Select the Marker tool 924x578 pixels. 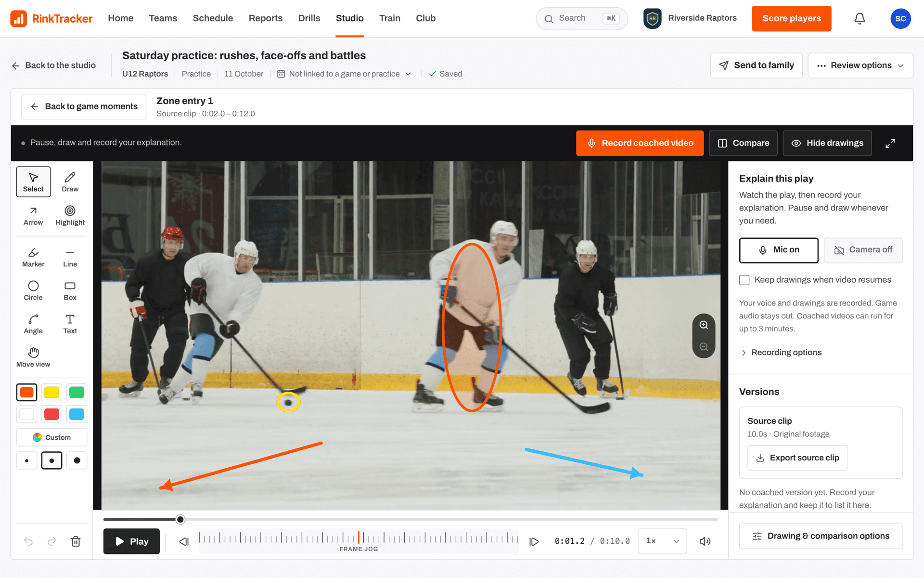33,257
